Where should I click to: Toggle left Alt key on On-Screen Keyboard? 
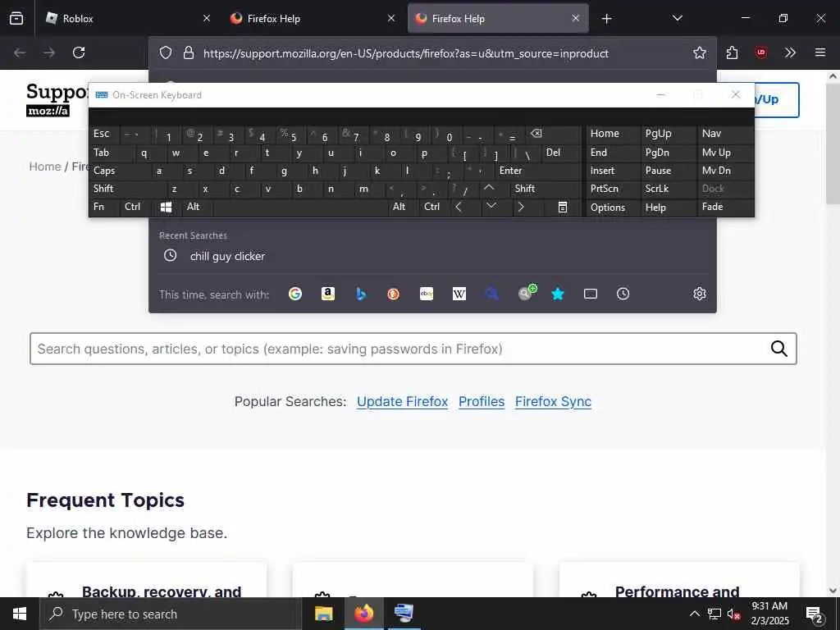click(197, 207)
